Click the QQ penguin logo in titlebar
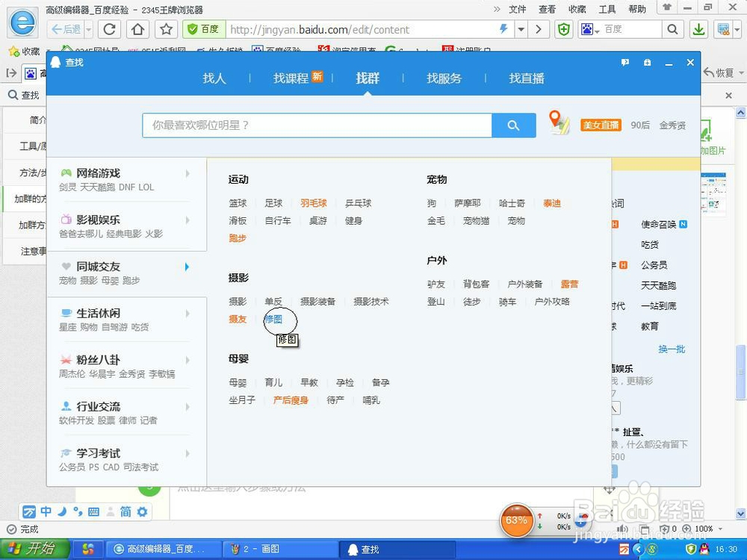Screen dimensions: 747x560 [56, 62]
